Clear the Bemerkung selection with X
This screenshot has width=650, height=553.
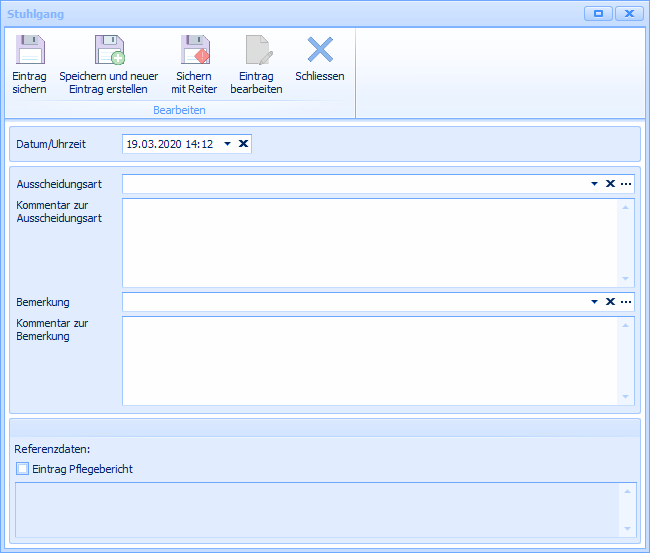tap(610, 302)
